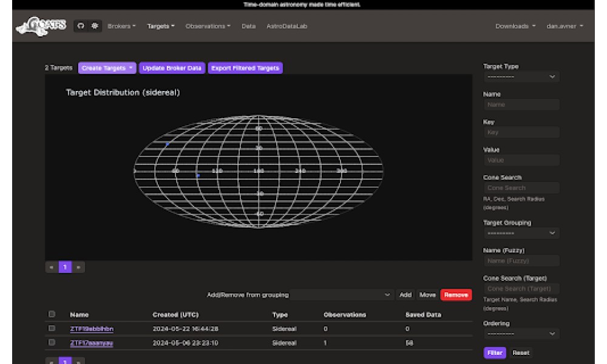The width and height of the screenshot is (607, 364).
Task: Click the 2024-05-22 16:44:28 created date
Action: point(185,329)
